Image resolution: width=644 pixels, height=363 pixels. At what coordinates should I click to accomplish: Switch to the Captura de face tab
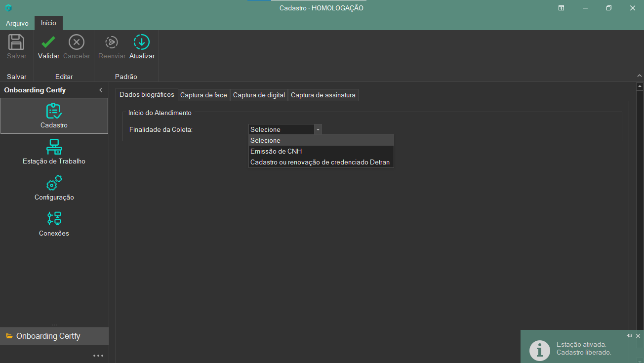coord(203,95)
